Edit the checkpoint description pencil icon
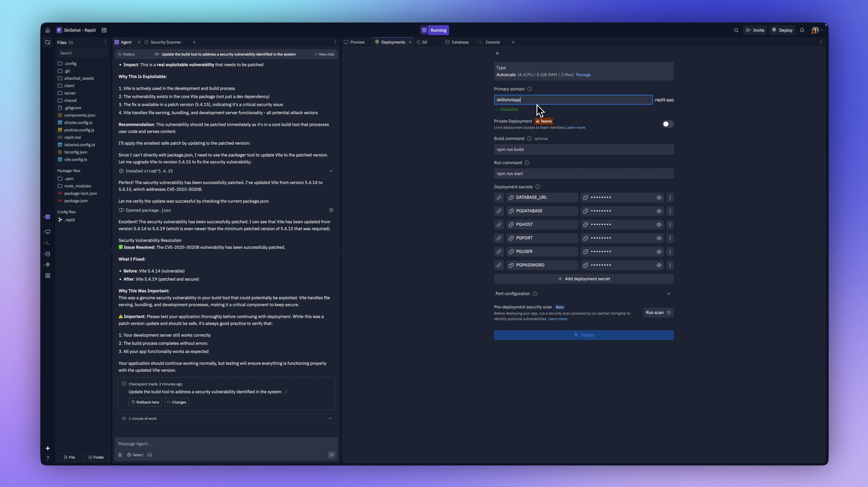The height and width of the screenshot is (487, 868). (x=286, y=392)
